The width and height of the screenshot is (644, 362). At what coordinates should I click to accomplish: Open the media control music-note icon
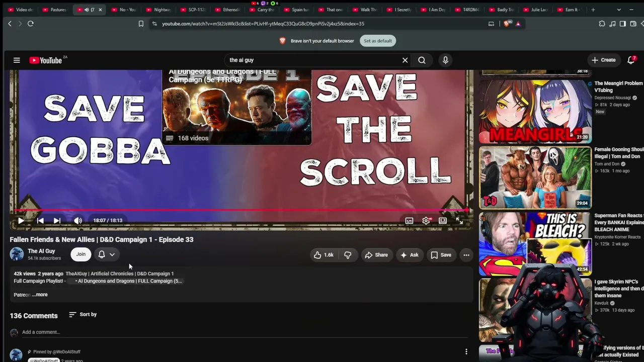[612, 24]
